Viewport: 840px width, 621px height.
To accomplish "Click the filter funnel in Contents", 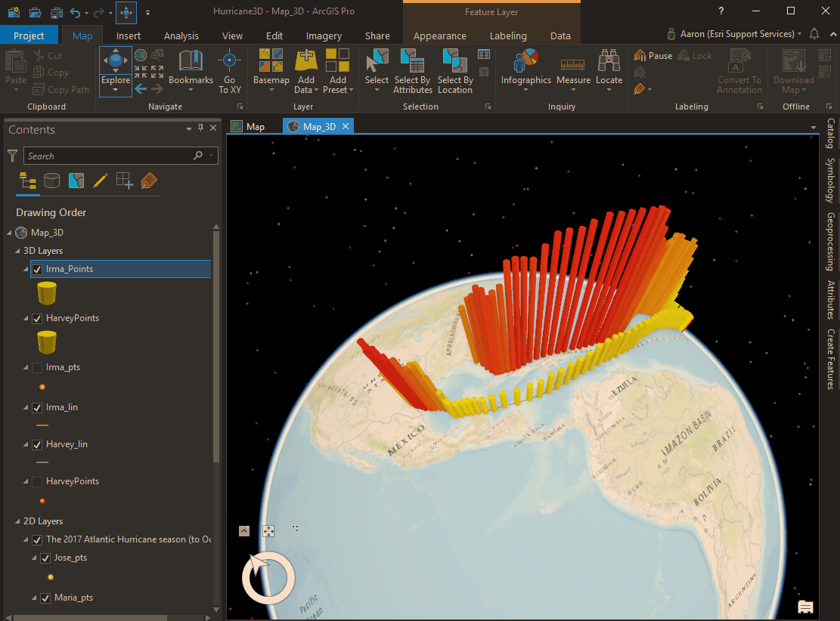I will pyautogui.click(x=13, y=156).
